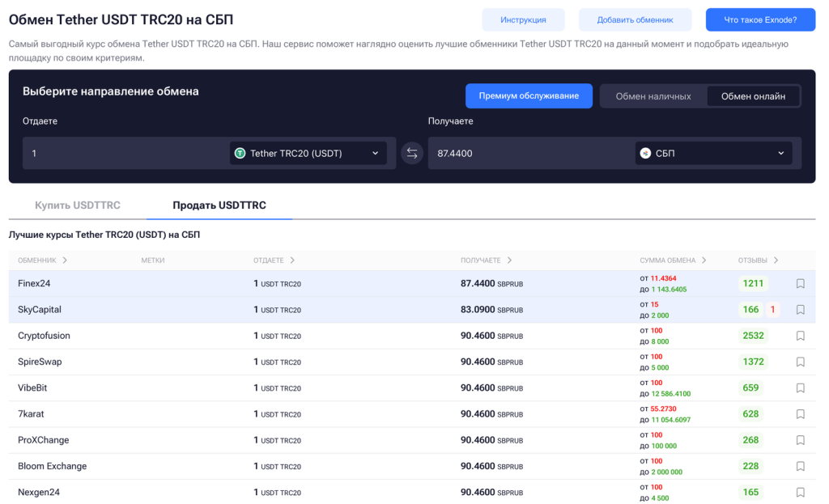Open Finex24 reviews badge 1211
The height and width of the screenshot is (504, 829).
(753, 284)
